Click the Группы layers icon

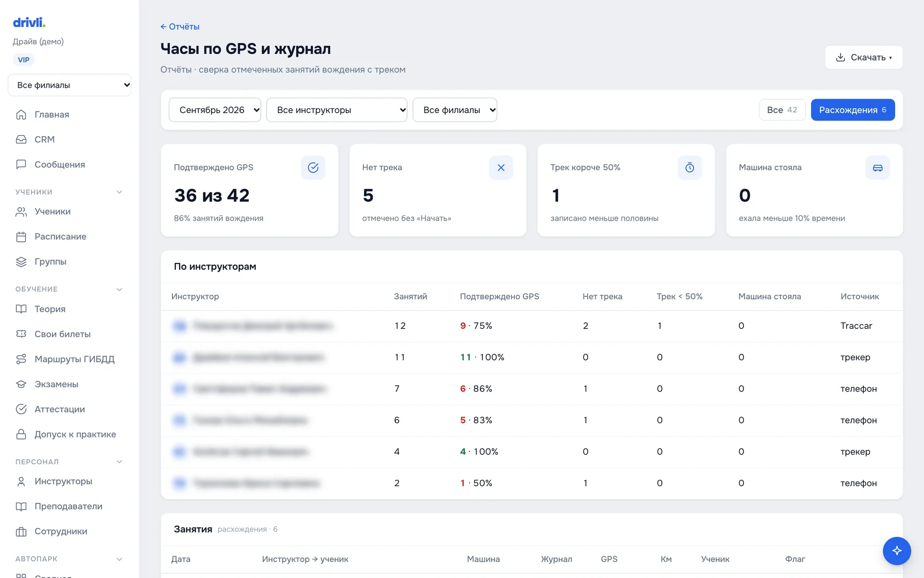coord(21,262)
